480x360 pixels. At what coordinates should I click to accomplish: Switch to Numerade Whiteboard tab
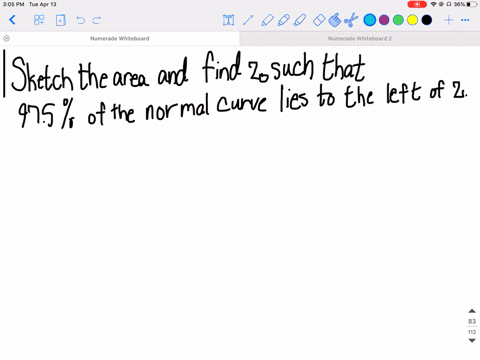click(120, 38)
